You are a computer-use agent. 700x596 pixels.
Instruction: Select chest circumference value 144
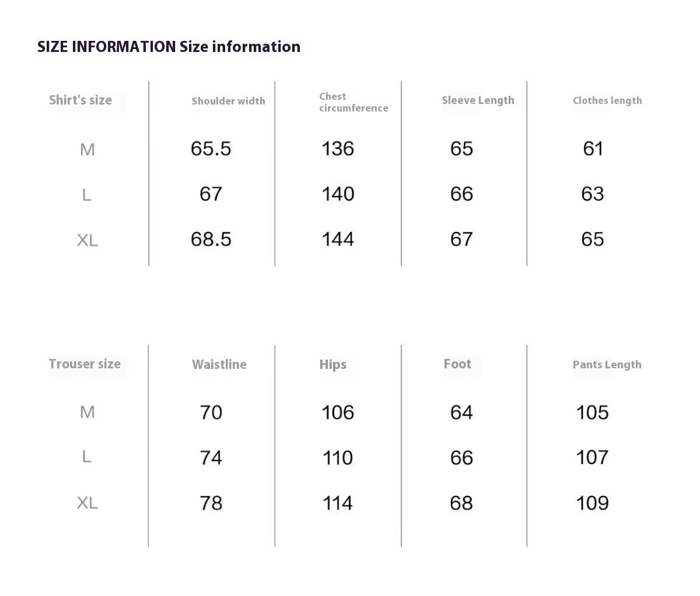[338, 239]
